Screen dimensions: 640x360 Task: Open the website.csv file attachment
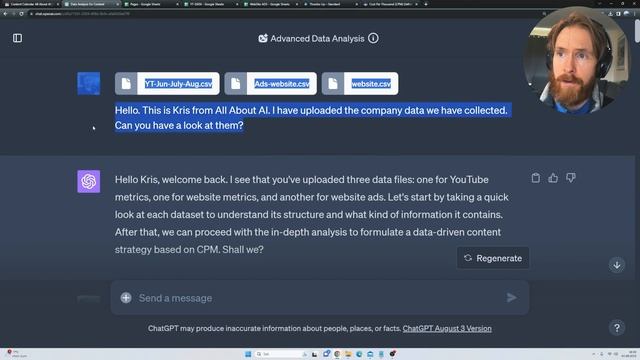pyautogui.click(x=360, y=84)
